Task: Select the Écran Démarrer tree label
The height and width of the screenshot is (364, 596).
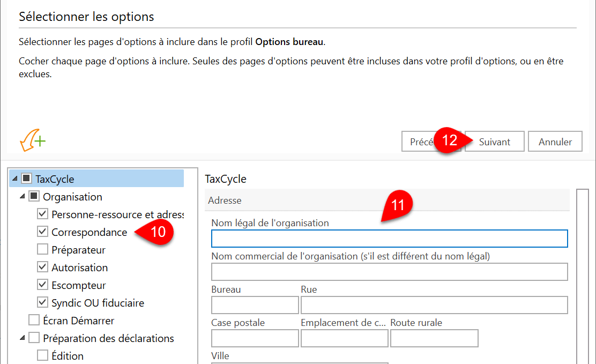Action: coord(78,321)
